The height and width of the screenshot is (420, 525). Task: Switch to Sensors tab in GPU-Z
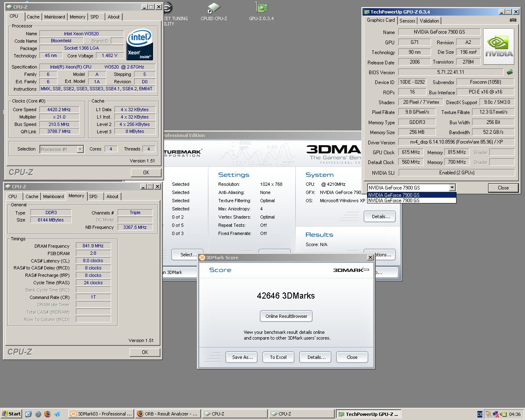click(x=407, y=21)
